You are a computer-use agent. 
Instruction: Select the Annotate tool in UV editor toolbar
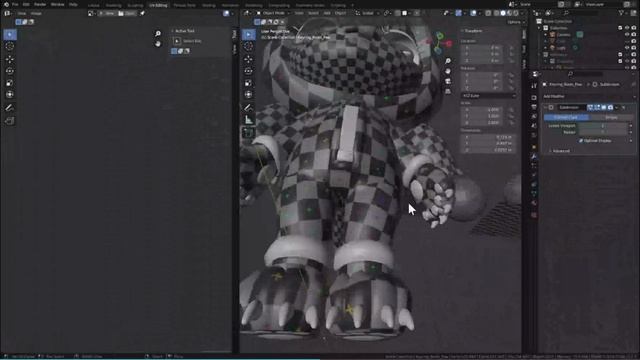coord(10,108)
